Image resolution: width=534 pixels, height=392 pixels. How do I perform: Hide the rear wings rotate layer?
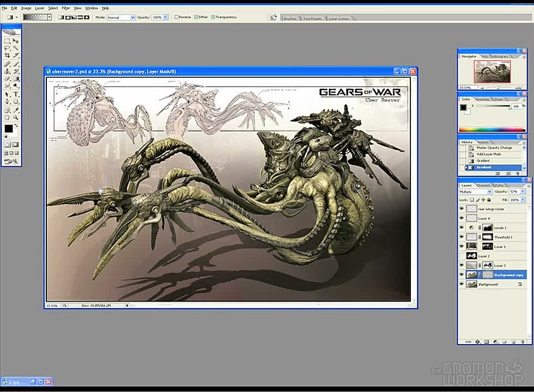click(462, 209)
